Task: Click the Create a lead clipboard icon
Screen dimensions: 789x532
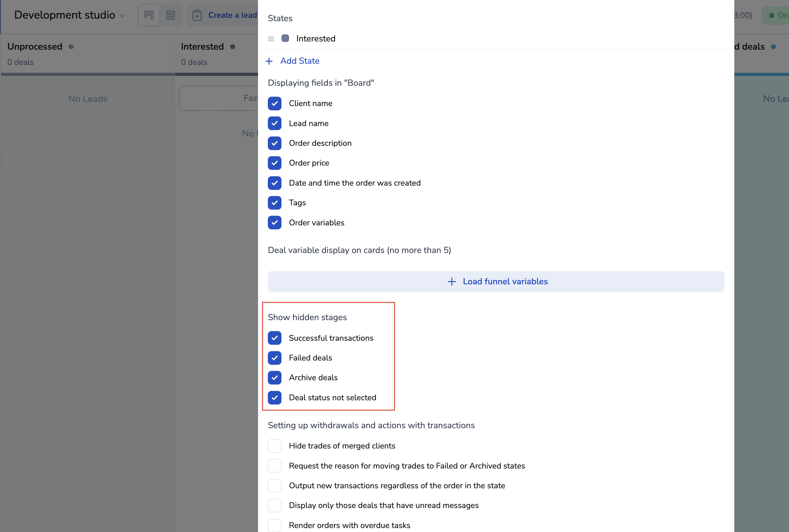Action: point(197,15)
